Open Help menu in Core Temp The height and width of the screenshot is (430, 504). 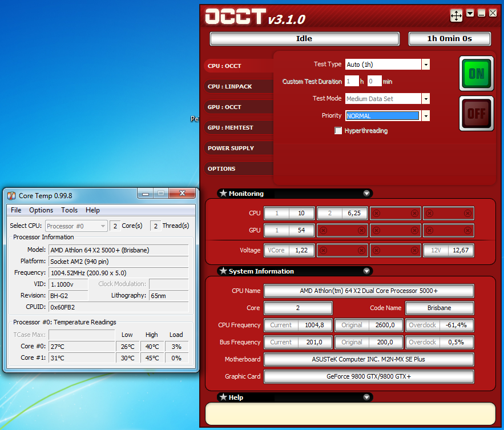tap(92, 210)
